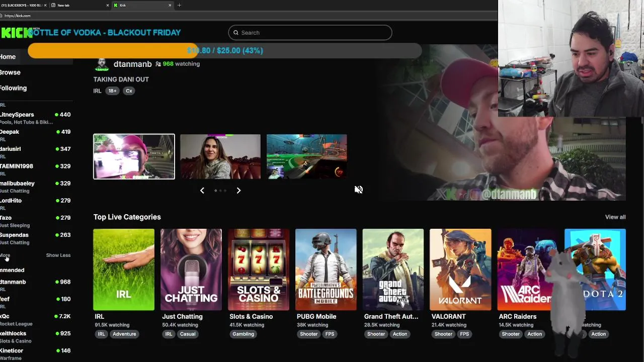The image size is (644, 362).
Task: Open a new browser tab with plus
Action: coord(179,5)
